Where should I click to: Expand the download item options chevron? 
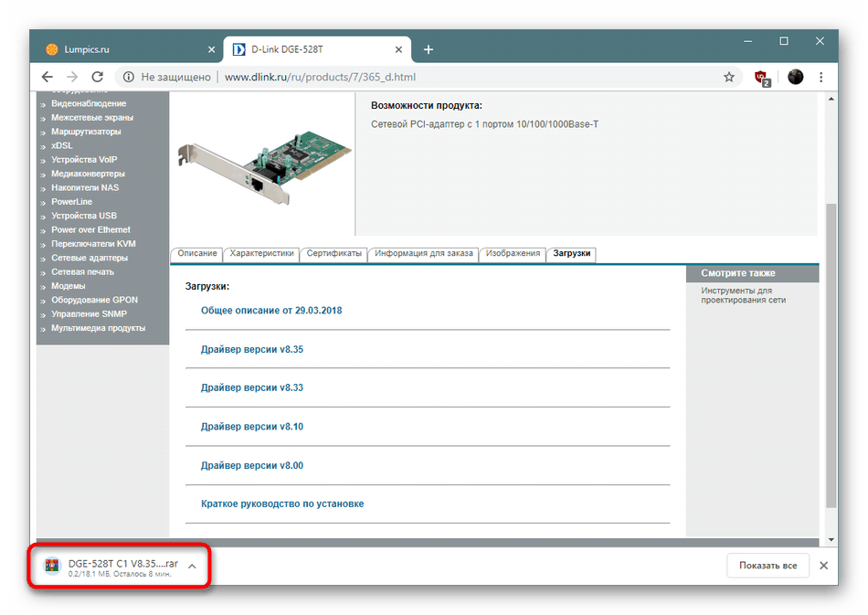click(x=192, y=567)
